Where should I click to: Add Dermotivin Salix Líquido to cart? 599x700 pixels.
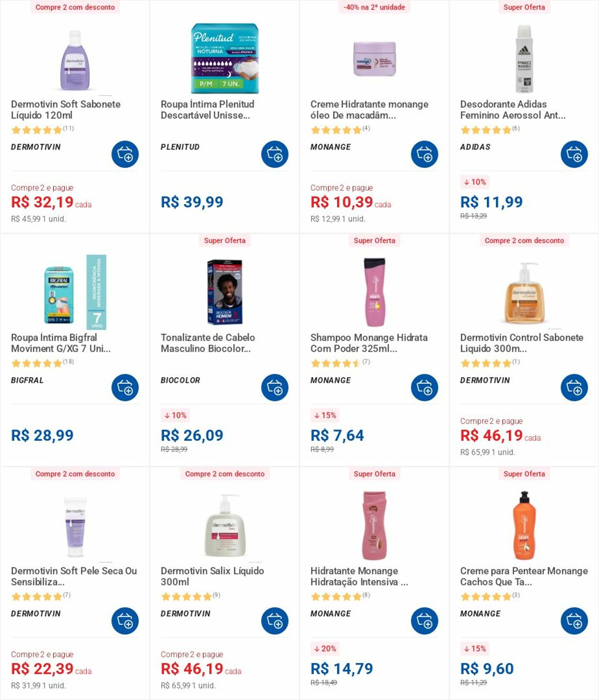pos(275,621)
